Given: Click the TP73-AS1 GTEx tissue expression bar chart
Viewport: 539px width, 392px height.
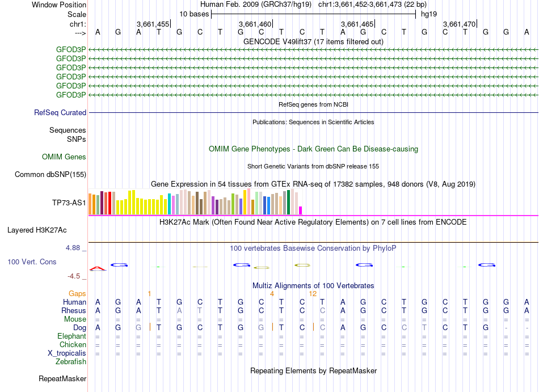Looking at the screenshot, I should click(x=195, y=201).
